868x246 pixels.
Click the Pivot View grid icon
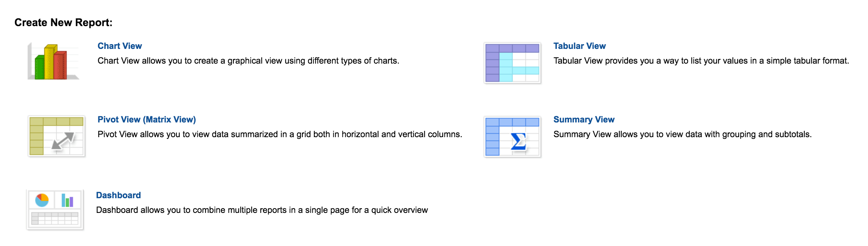(x=56, y=136)
